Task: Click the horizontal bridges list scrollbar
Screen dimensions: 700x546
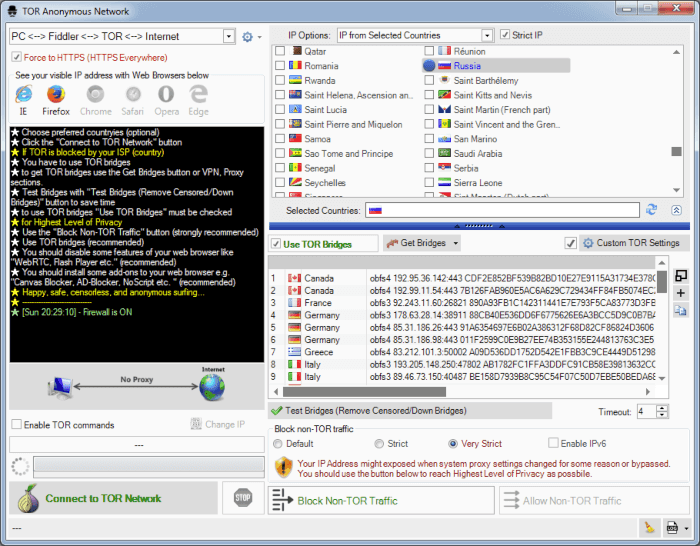Action: pyautogui.click(x=364, y=392)
